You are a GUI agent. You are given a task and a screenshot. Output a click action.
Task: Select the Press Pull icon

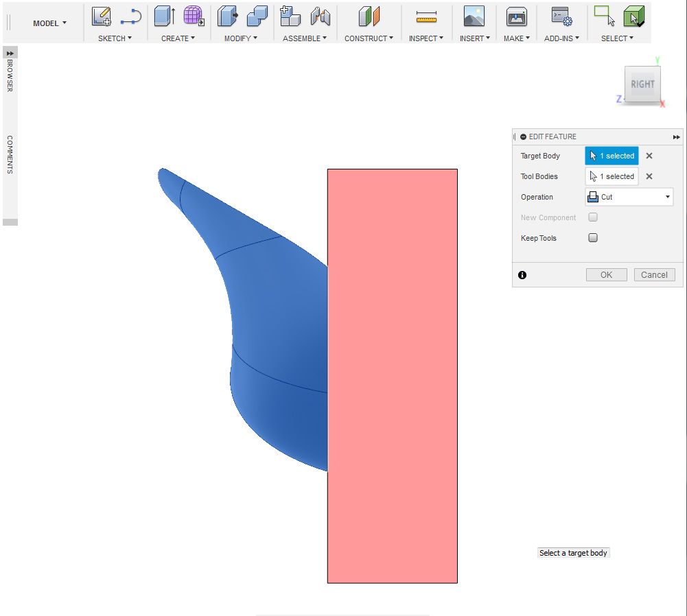[228, 16]
